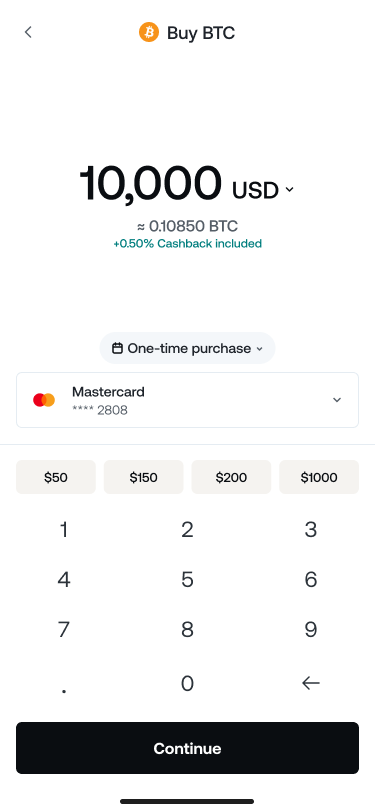Select the $1000 quick amount

[x=319, y=477]
